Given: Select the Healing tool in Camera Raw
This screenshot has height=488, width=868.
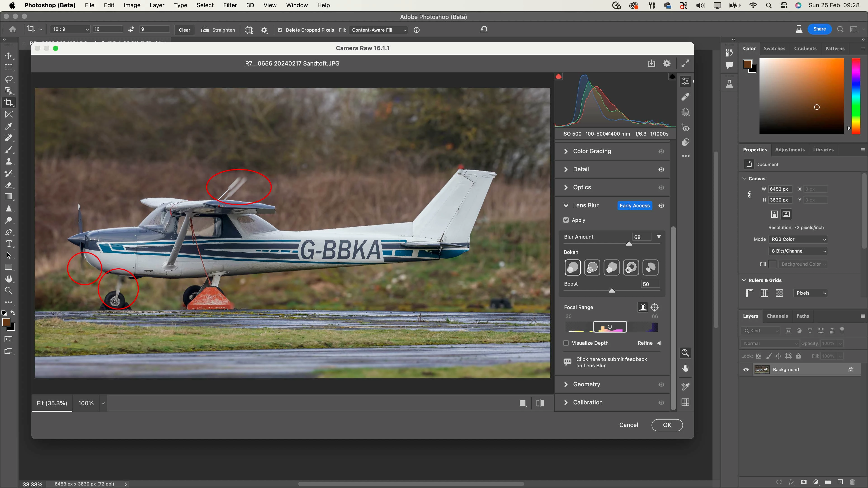Looking at the screenshot, I should 685,97.
